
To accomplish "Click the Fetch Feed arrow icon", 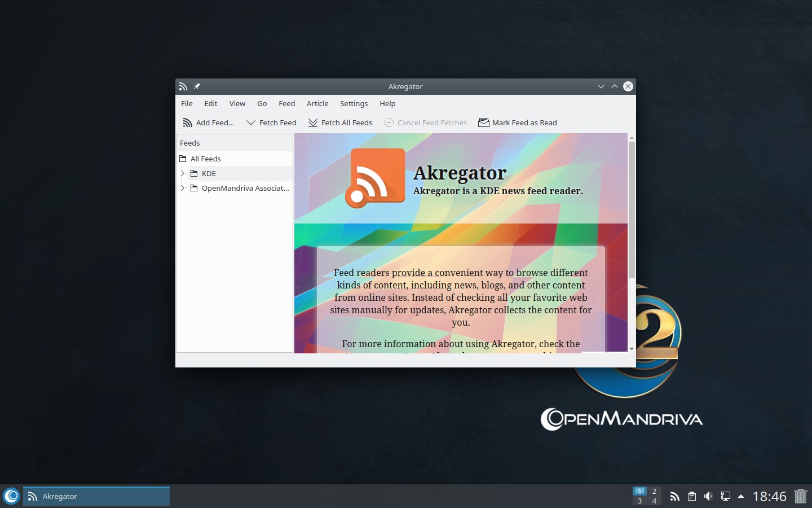I will coord(251,122).
